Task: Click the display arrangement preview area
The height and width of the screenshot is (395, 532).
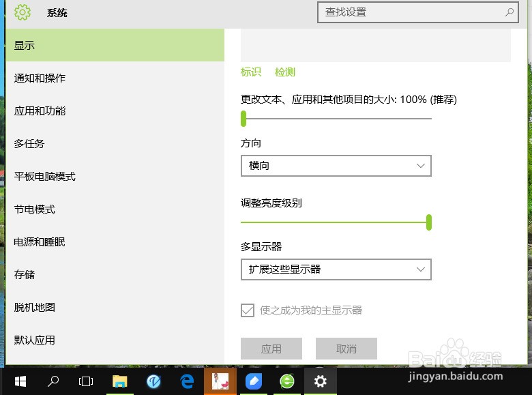Action: (x=376, y=46)
